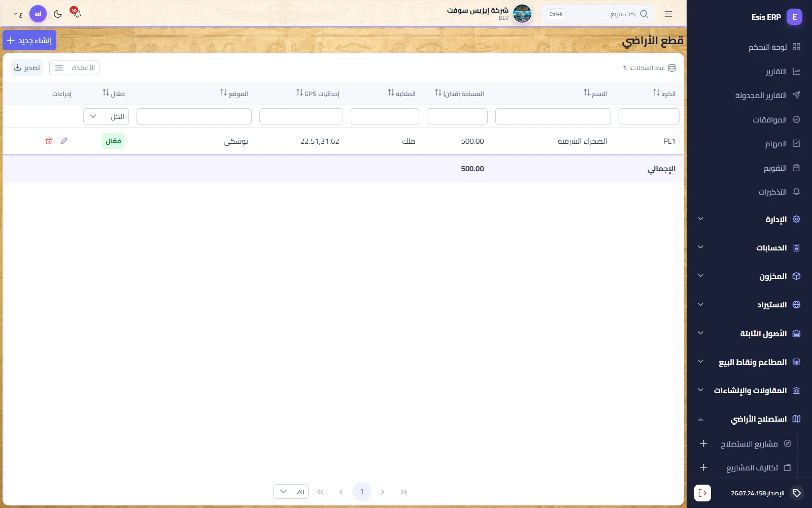Viewport: 812px width, 508px height.
Task: Open the الكل active-status filter dropdown
Action: click(106, 116)
